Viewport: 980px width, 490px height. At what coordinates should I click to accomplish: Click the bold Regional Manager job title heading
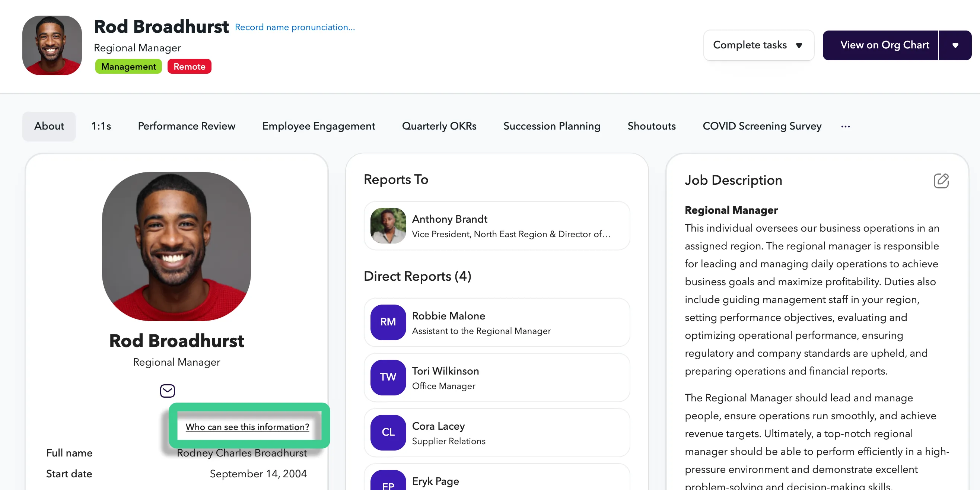[731, 210]
